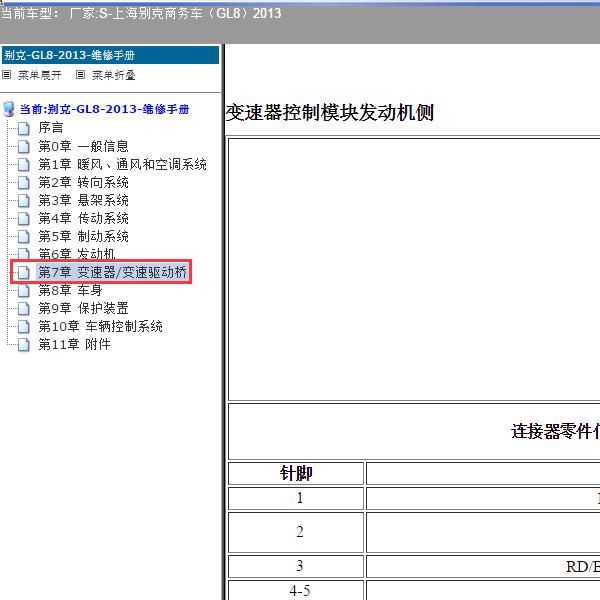
Task: Open 第5章 制动系统 chapter
Action: coord(83,236)
